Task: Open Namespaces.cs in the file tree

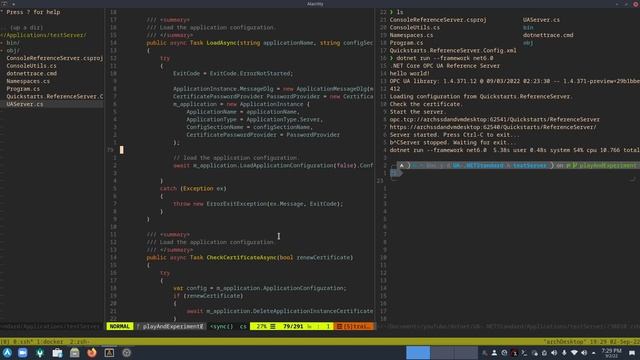Action: (28, 81)
